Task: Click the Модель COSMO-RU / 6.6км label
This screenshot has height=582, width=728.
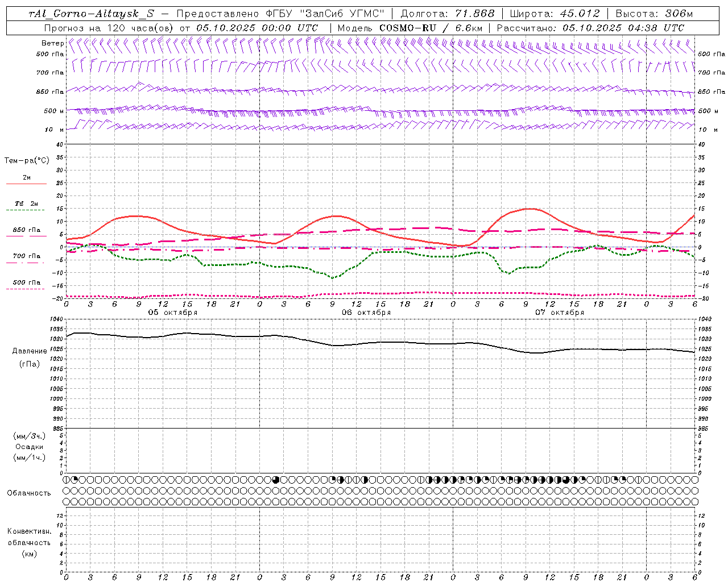Action: 410,28
